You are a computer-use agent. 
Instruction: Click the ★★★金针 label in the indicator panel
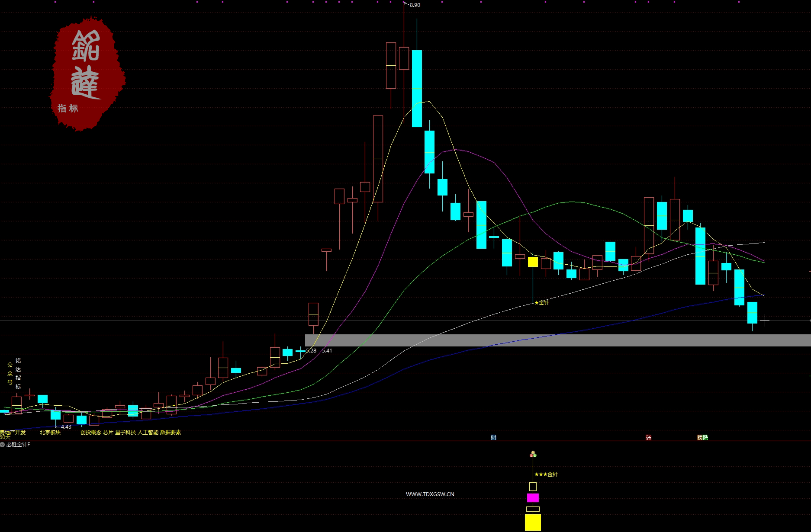[546, 474]
